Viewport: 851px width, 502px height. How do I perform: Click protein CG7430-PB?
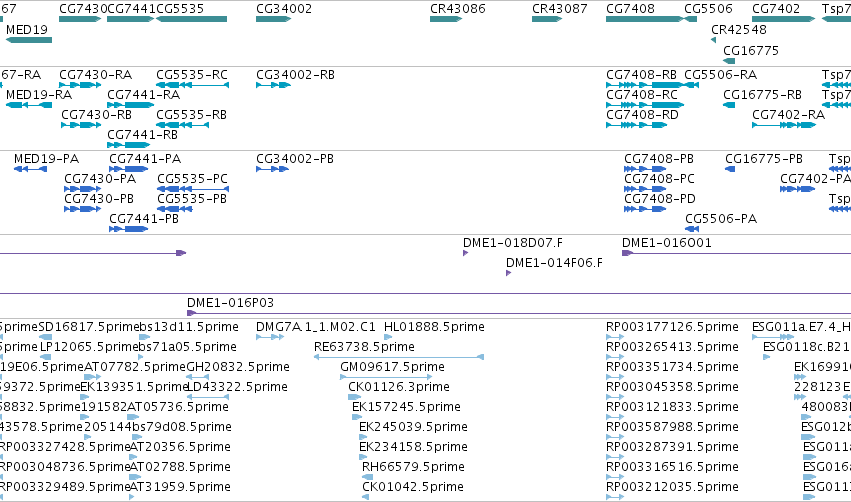[x=82, y=209]
